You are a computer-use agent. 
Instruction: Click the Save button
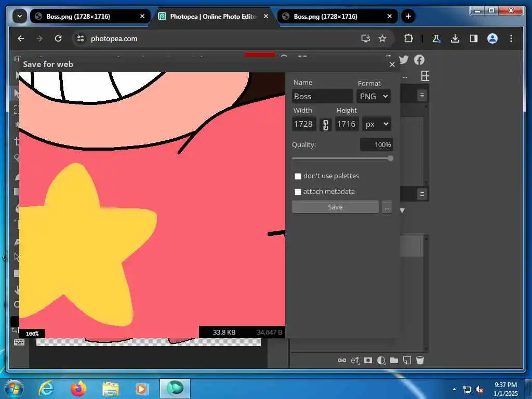pos(335,207)
